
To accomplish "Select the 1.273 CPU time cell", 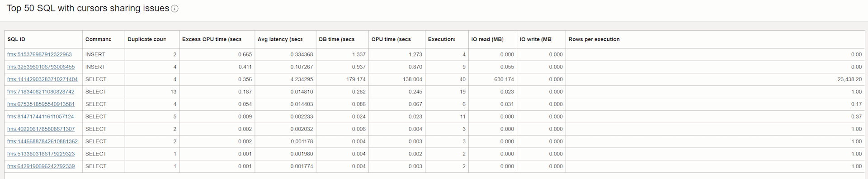I will pos(397,54).
